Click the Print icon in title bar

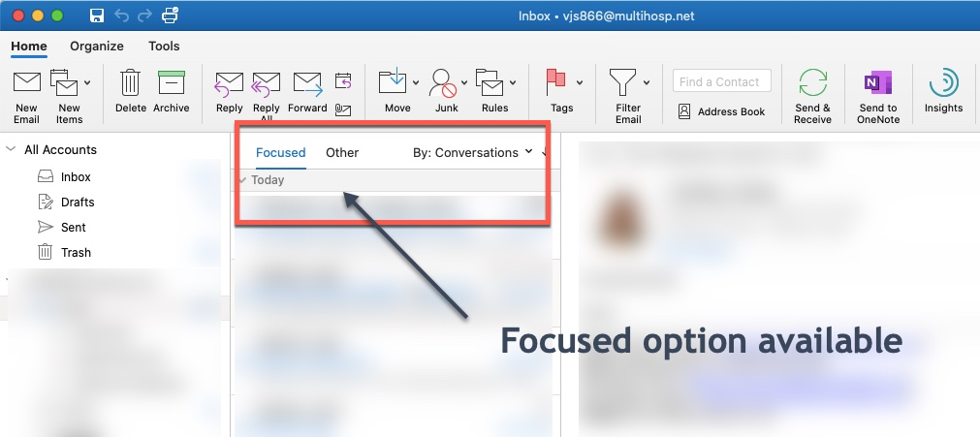tap(170, 15)
